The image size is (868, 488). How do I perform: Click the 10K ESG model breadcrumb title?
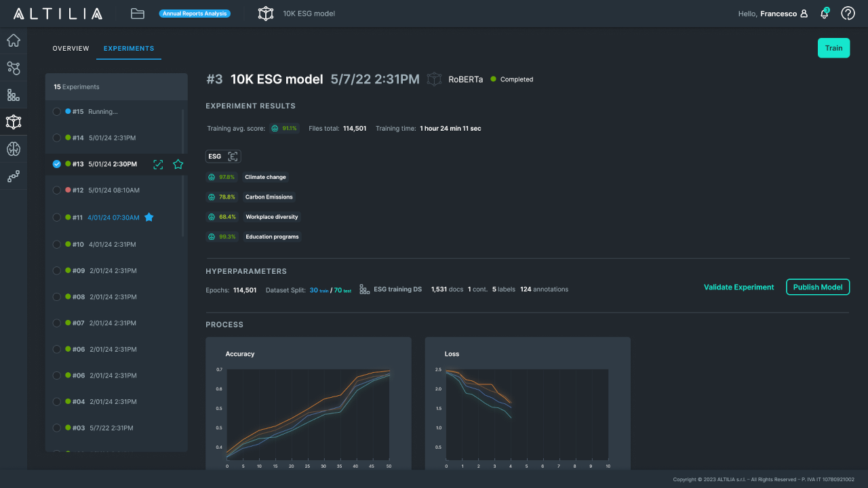(x=309, y=14)
